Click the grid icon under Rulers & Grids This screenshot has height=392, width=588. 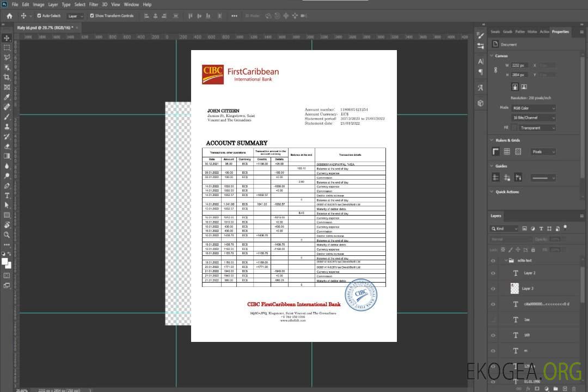(506, 151)
